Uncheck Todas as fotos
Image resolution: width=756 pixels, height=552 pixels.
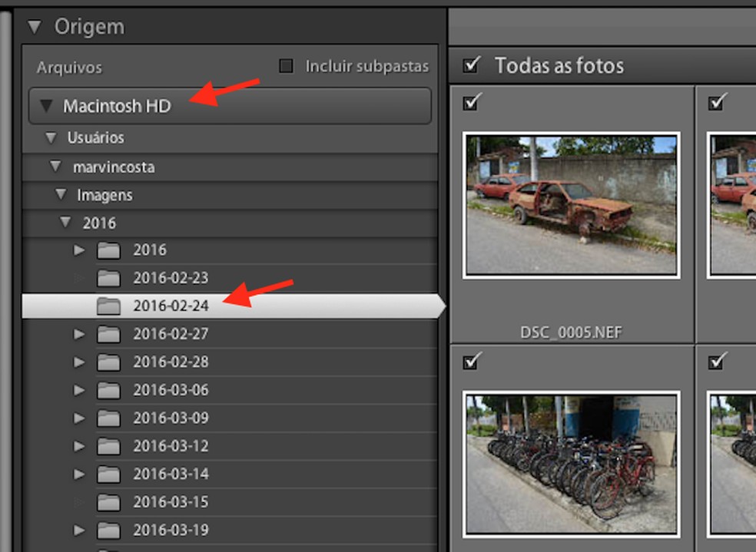(x=470, y=65)
